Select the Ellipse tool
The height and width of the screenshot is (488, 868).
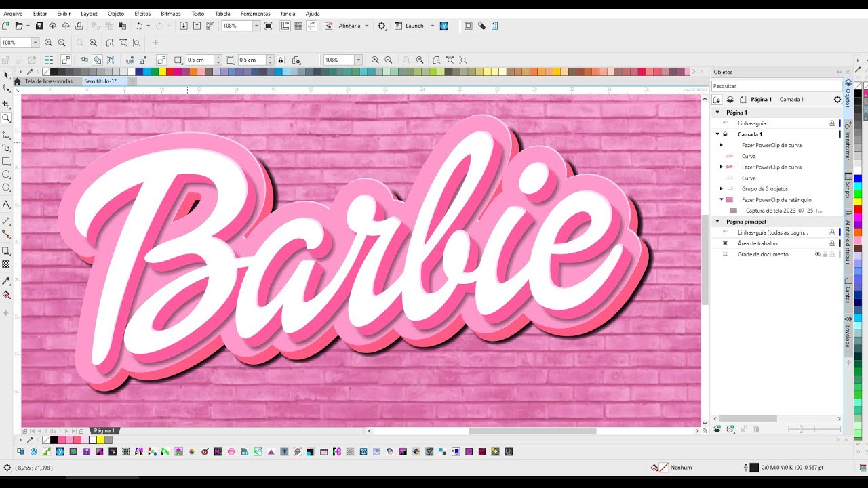pyautogui.click(x=6, y=174)
